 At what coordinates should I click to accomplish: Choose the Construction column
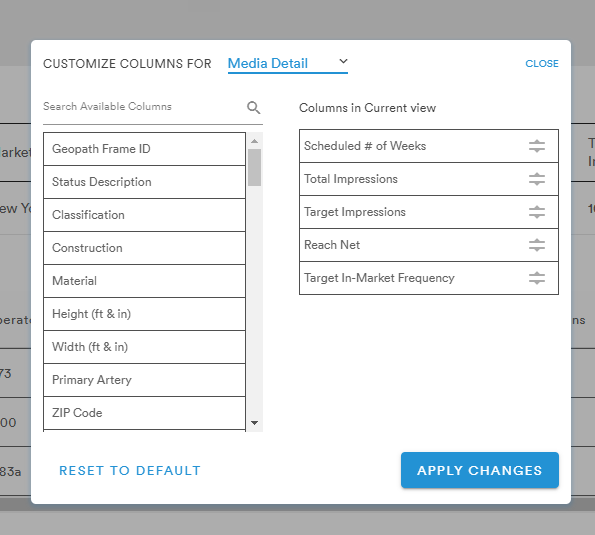pos(144,248)
